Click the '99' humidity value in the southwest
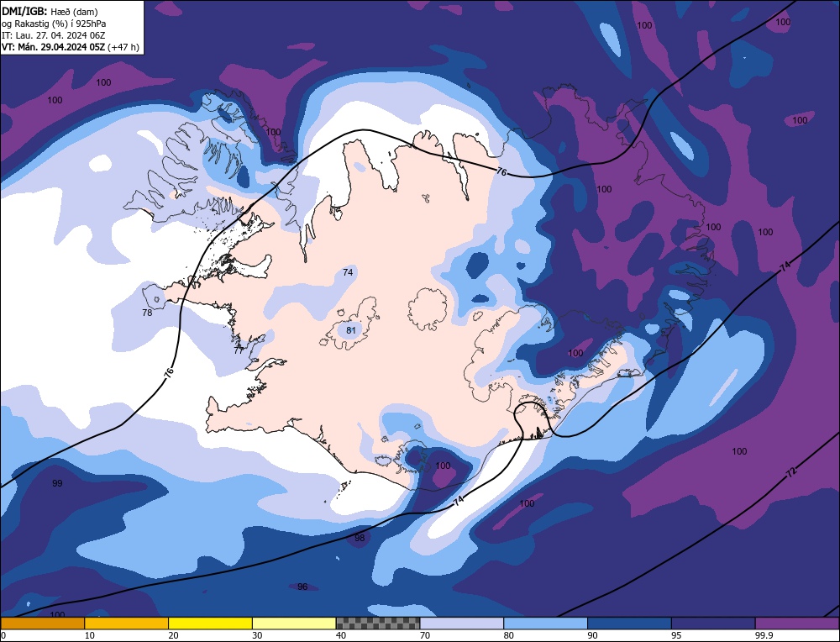 coord(57,483)
